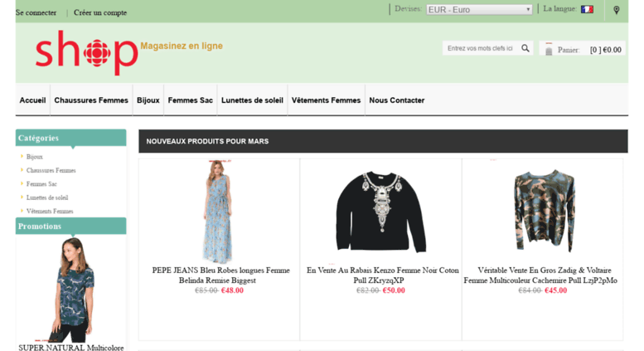The height and width of the screenshot is (351, 644).
Task: Click the Kenzo Femme Noir Coton Pull title
Action: (x=382, y=275)
